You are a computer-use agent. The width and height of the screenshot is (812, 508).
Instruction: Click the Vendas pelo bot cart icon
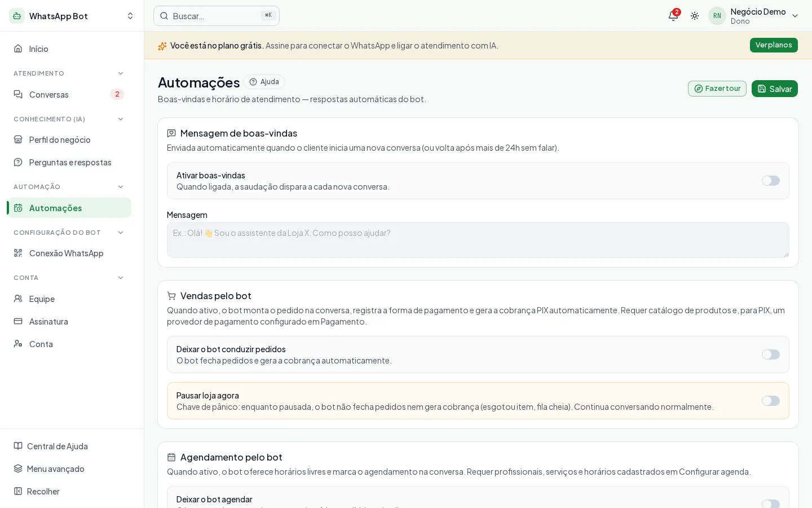pos(171,296)
